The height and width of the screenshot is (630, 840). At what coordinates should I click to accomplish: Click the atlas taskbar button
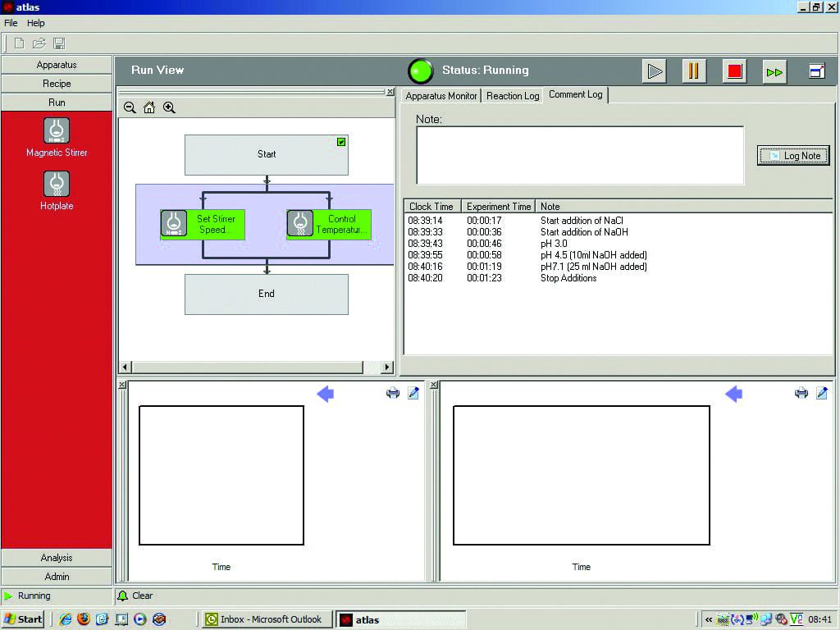click(x=400, y=619)
